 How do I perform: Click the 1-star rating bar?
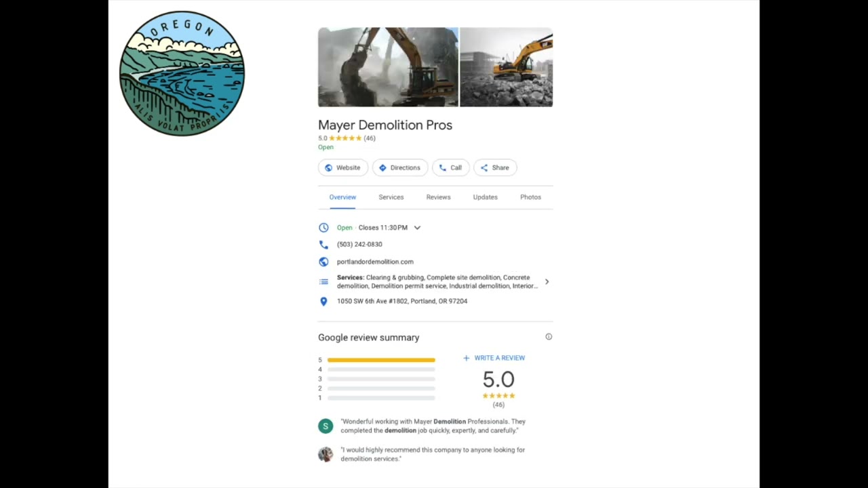[x=381, y=398]
